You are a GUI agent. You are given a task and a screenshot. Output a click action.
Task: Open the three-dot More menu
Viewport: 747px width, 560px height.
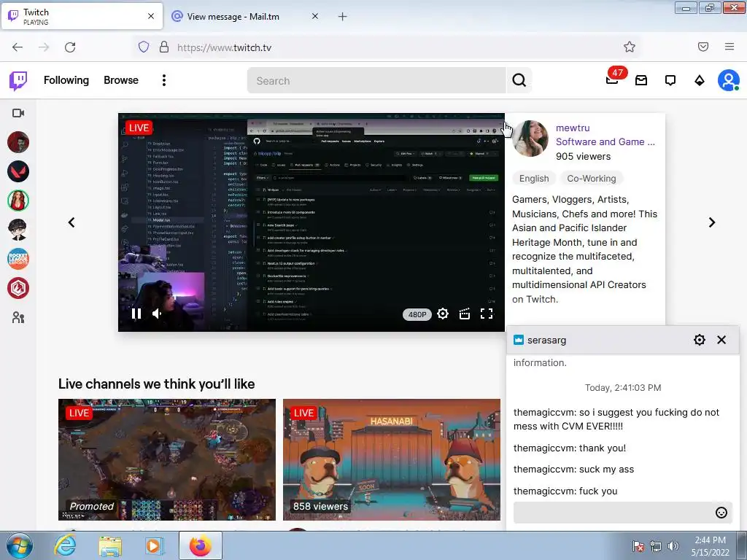pyautogui.click(x=164, y=80)
